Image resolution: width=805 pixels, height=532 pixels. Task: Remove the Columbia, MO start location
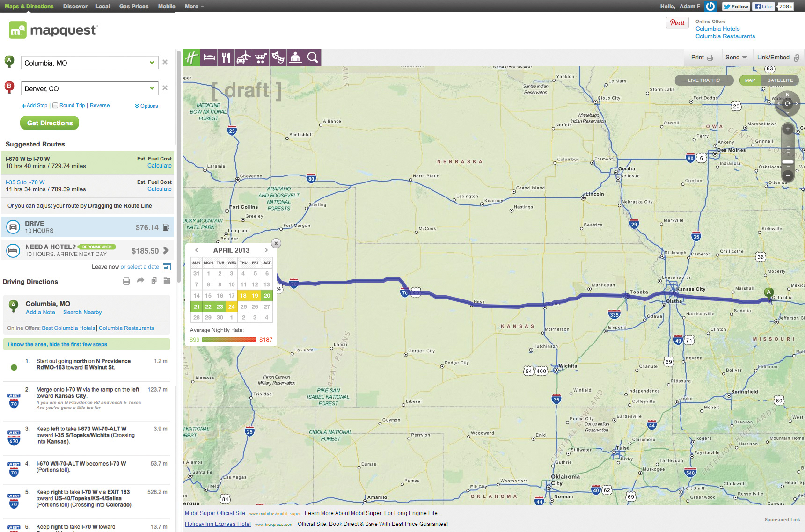165,62
